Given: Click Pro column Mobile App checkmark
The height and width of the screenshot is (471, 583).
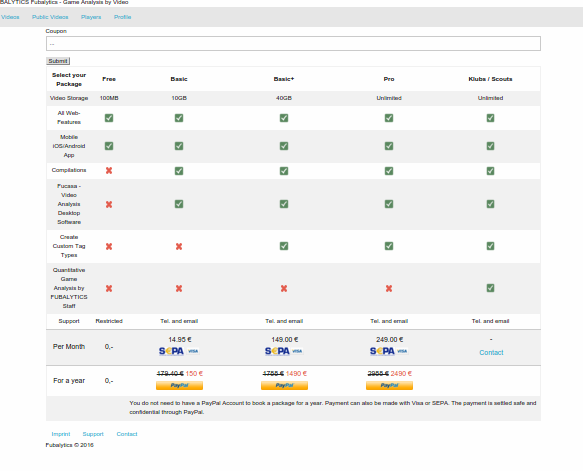Looking at the screenshot, I should (389, 146).
